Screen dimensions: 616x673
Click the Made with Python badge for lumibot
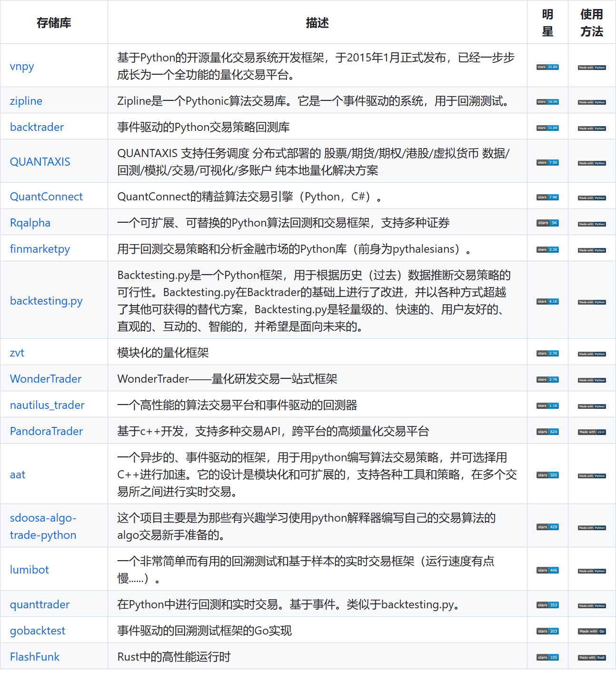(x=592, y=571)
